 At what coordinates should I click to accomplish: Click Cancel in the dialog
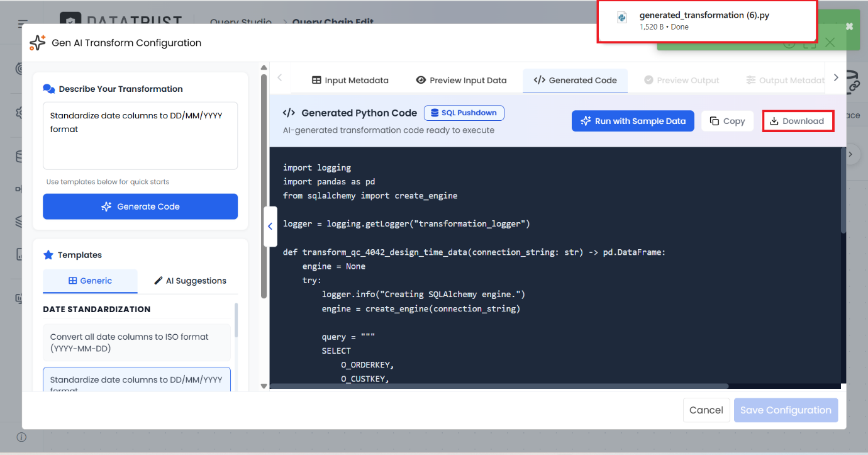706,410
